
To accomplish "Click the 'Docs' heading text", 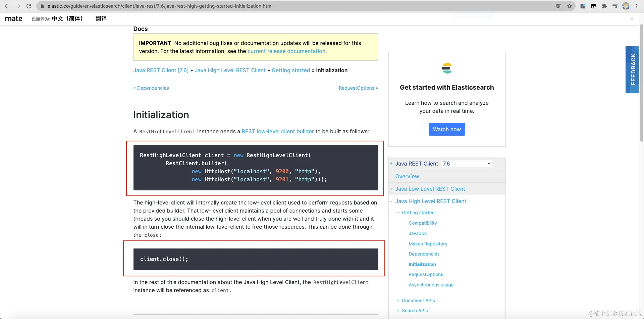I will [141, 29].
